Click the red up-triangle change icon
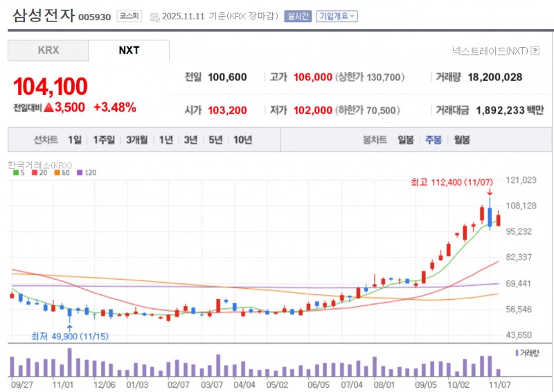This screenshot has width=554, height=392. [x=48, y=107]
